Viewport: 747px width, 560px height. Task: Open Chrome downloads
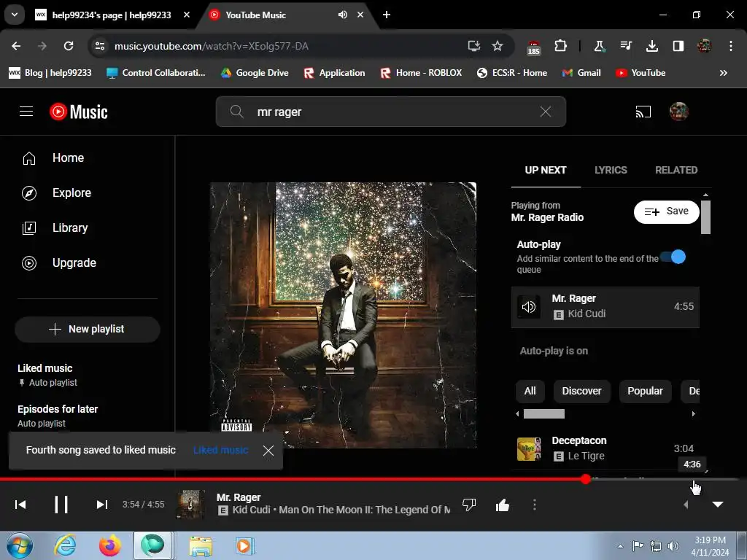652,46
